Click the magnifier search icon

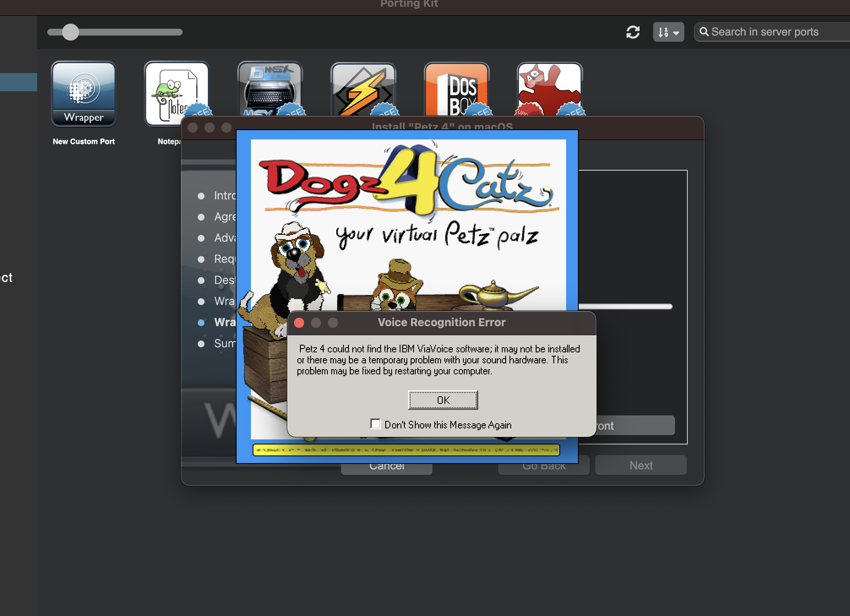(x=704, y=32)
